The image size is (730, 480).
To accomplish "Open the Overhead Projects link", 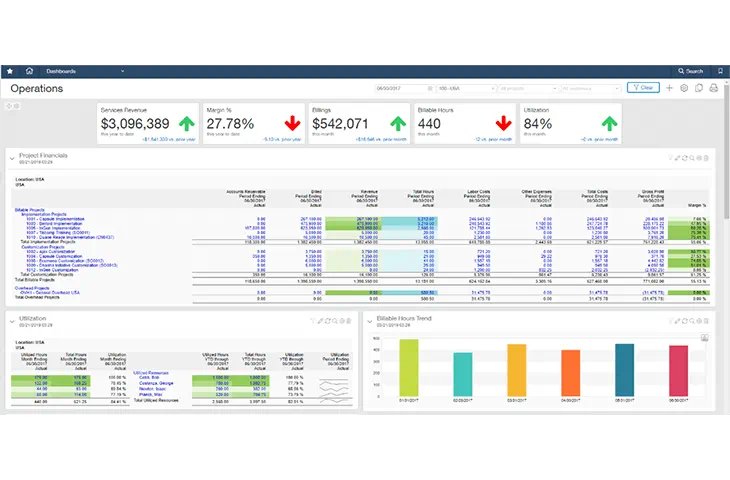I will click(32, 288).
